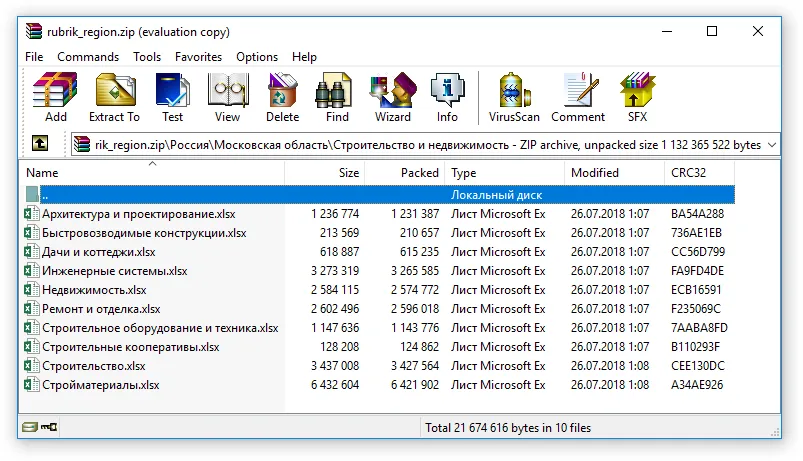The image size is (803, 461).
Task: Expand the archive path dropdown
Action: [770, 145]
